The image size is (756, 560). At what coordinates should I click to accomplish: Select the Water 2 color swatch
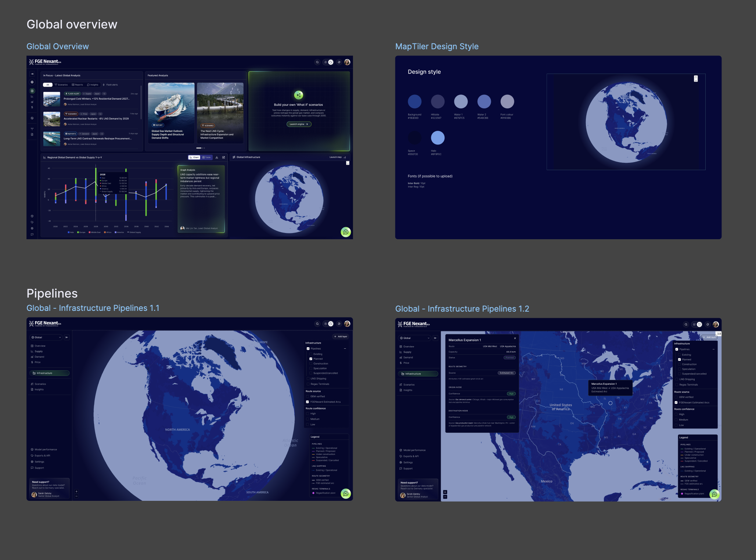pos(484,101)
